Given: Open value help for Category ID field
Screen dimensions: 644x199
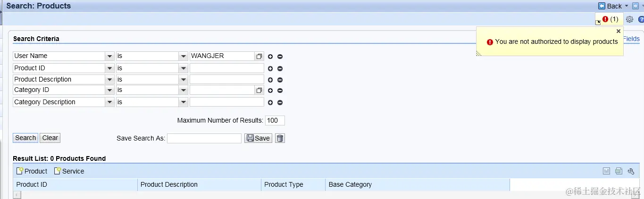Looking at the screenshot, I should [259, 90].
